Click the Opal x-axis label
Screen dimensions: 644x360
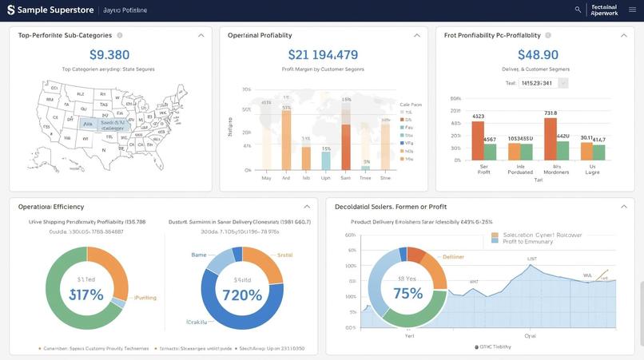(x=530, y=336)
